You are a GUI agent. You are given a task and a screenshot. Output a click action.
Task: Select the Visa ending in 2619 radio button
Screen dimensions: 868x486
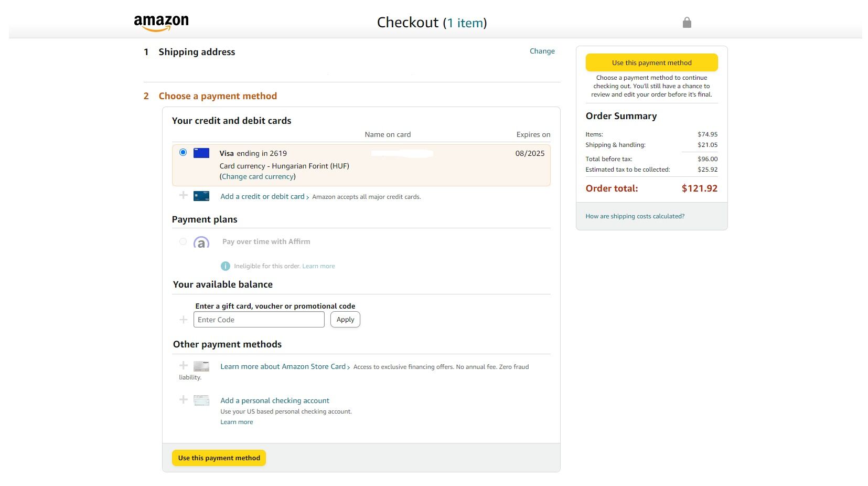183,152
